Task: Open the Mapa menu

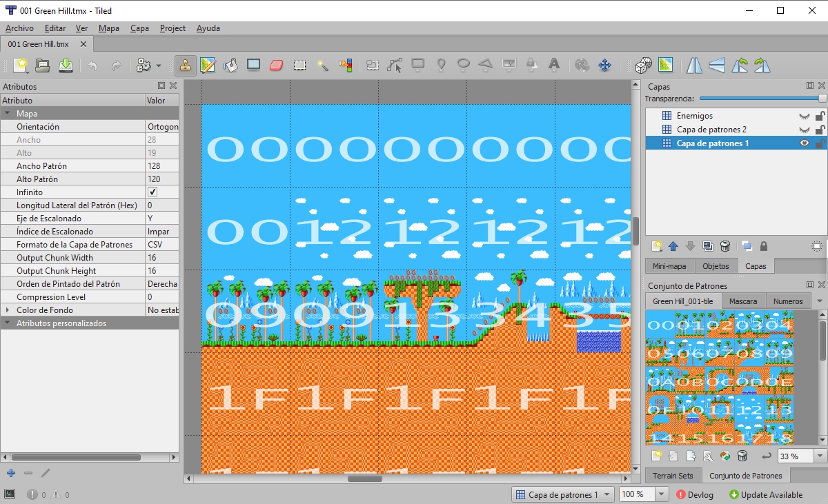Action: 108,28
